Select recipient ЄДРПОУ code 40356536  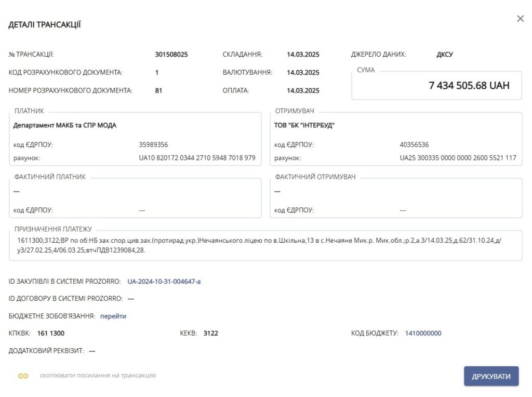click(414, 144)
